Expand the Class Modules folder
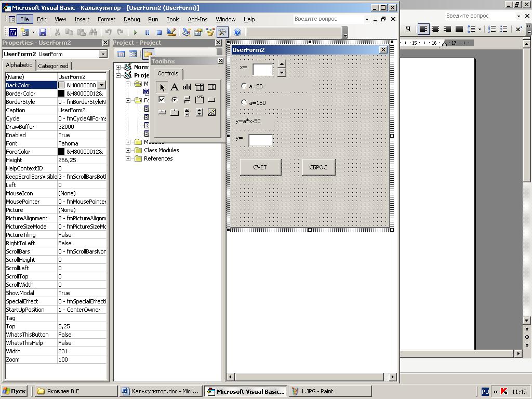Viewport: 532px width, 399px height. pyautogui.click(x=128, y=150)
